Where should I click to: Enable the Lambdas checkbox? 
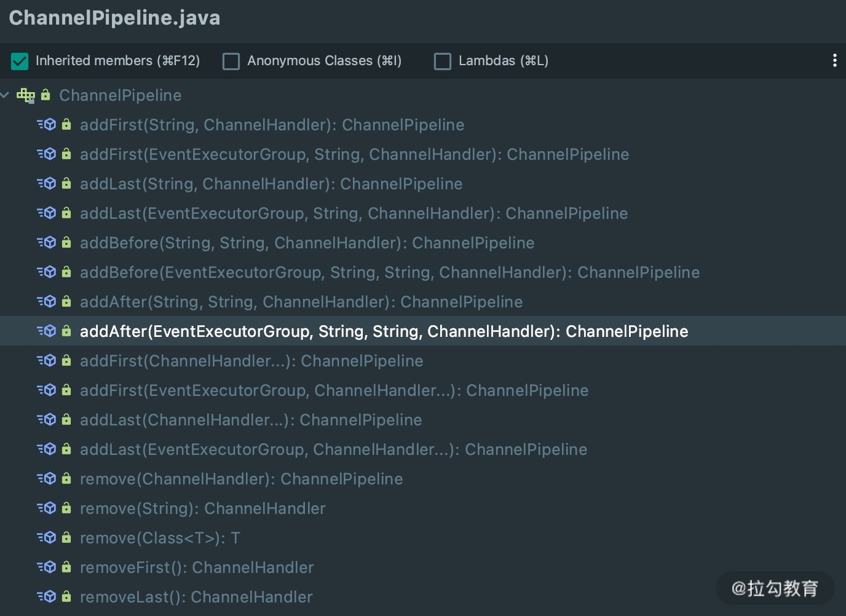(443, 61)
